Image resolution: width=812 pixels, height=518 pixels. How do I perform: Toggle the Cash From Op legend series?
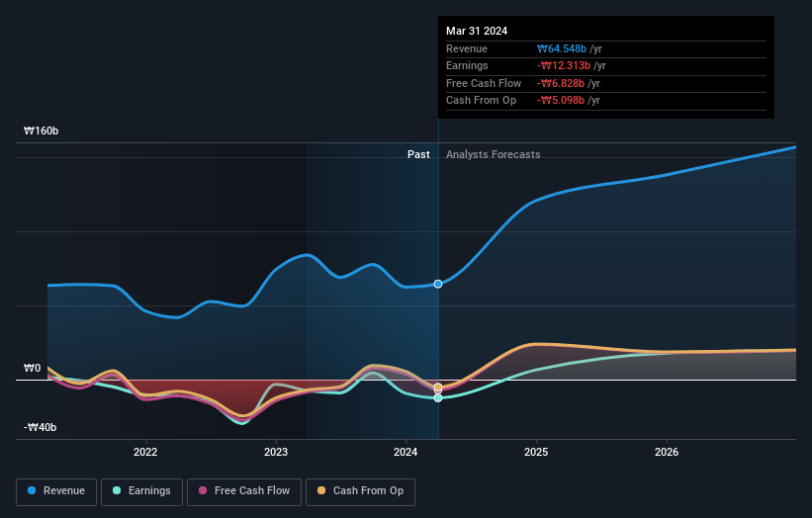pos(360,491)
